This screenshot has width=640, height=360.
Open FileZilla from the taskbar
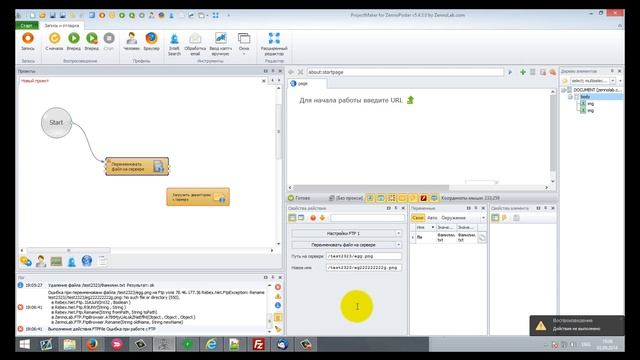pos(258,344)
